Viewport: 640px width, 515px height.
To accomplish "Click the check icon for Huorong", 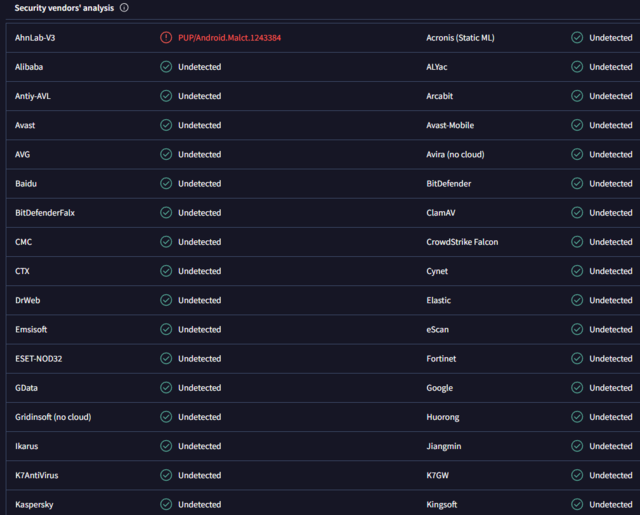I will click(577, 417).
